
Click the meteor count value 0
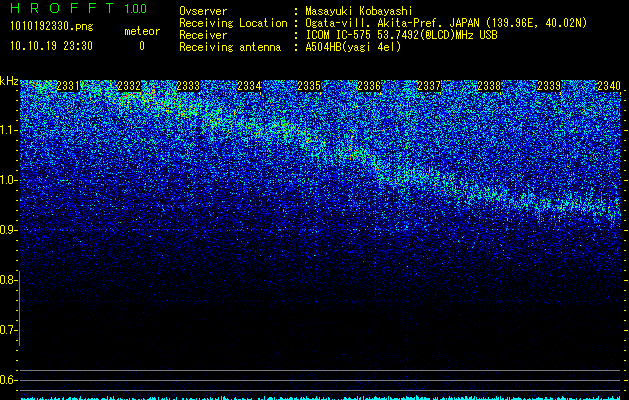point(142,46)
